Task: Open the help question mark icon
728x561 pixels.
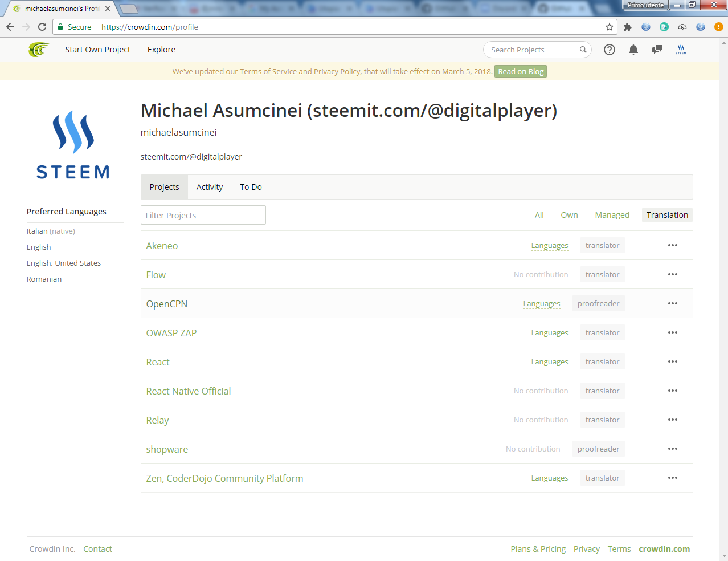Action: pos(610,50)
